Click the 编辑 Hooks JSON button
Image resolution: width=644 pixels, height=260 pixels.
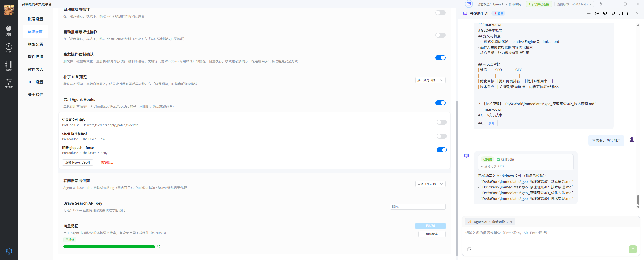(77, 162)
